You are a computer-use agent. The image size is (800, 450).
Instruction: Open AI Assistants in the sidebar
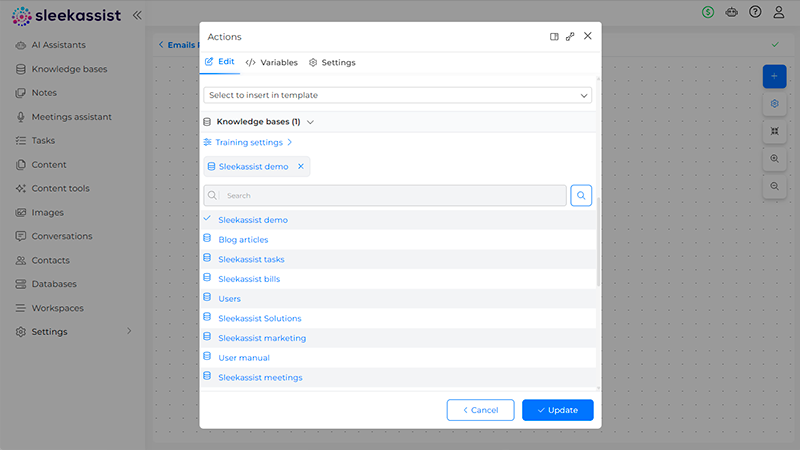tap(58, 45)
